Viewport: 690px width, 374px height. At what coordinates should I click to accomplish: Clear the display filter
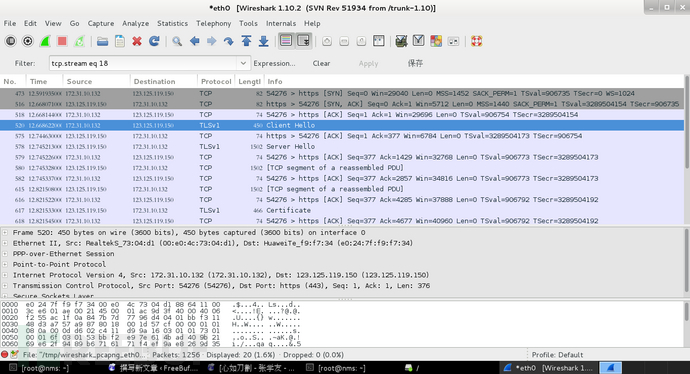tap(321, 63)
